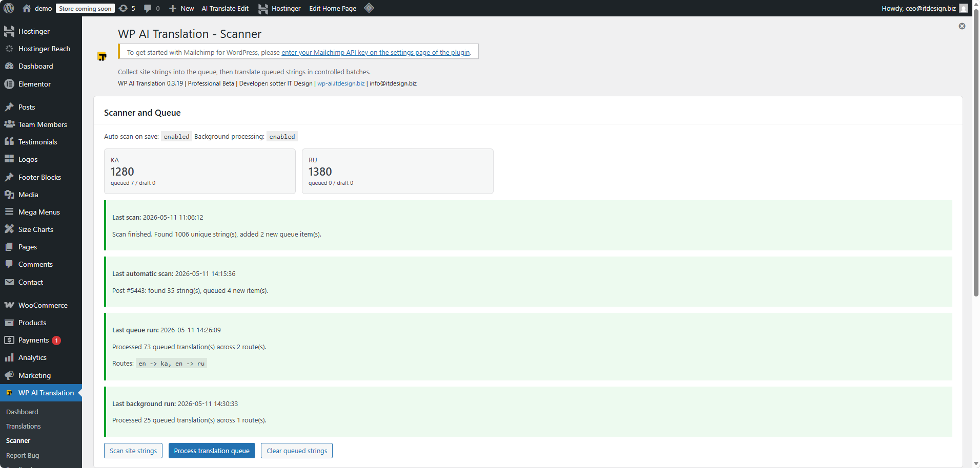Screen dimensions: 980x468
Task: Click the Auto scan enabled status tag
Action: (176, 137)
